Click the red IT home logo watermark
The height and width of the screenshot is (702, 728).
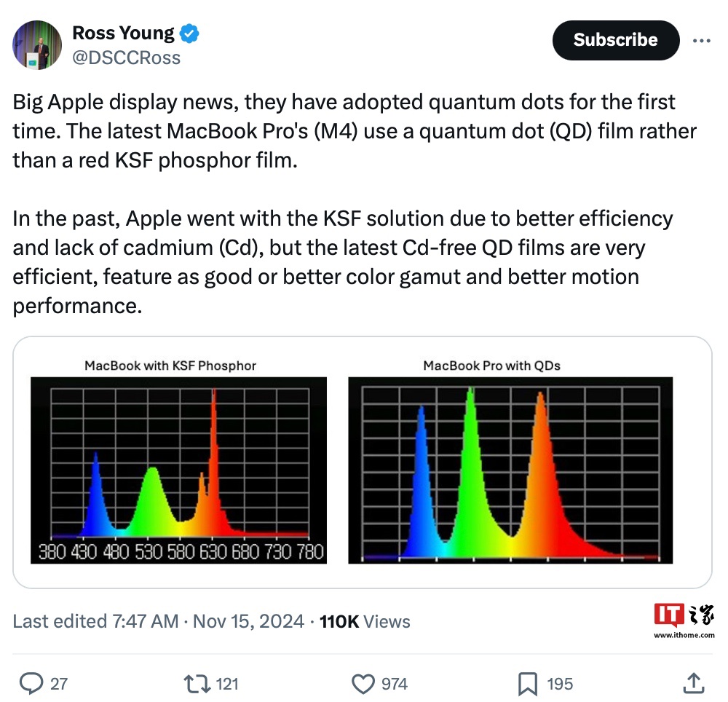click(669, 616)
